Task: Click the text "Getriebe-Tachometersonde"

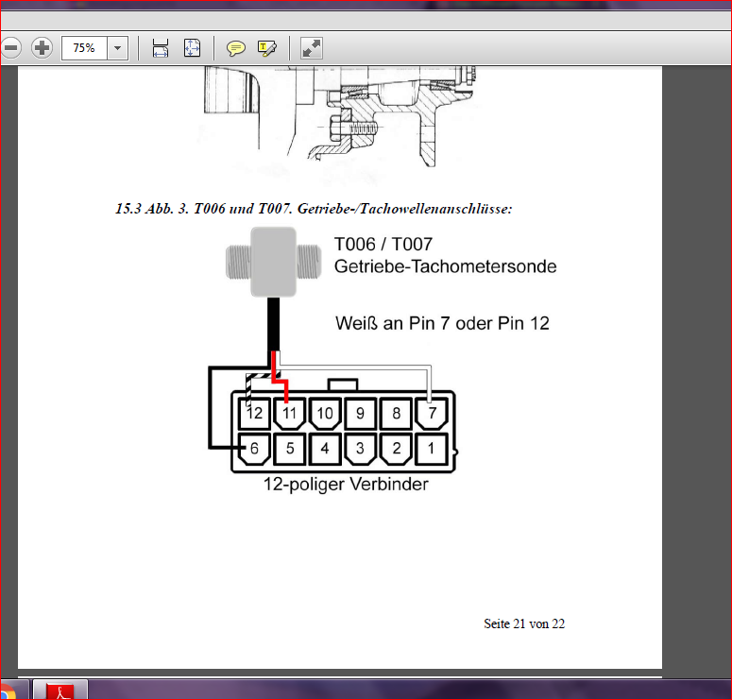Action: coord(446,266)
